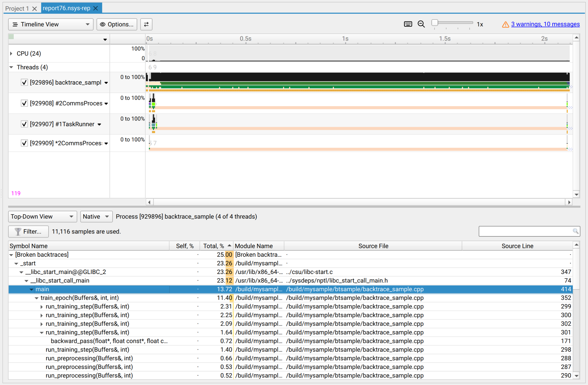
Task: Open dropdown arrow for [929908] #2CommsProces
Action: (x=106, y=104)
